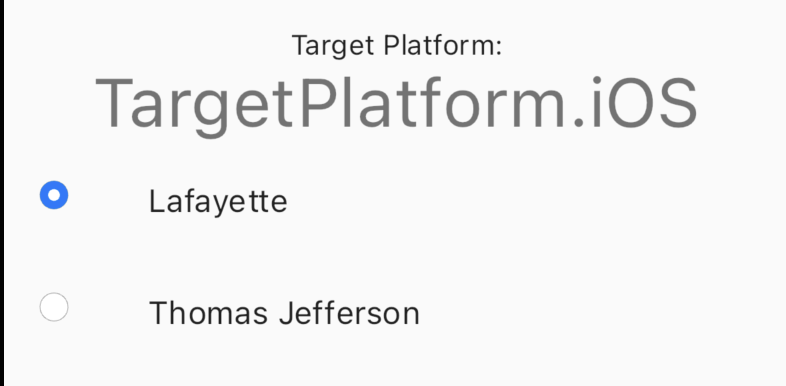Click the word "Platform:" in the small heading

pyautogui.click(x=442, y=46)
